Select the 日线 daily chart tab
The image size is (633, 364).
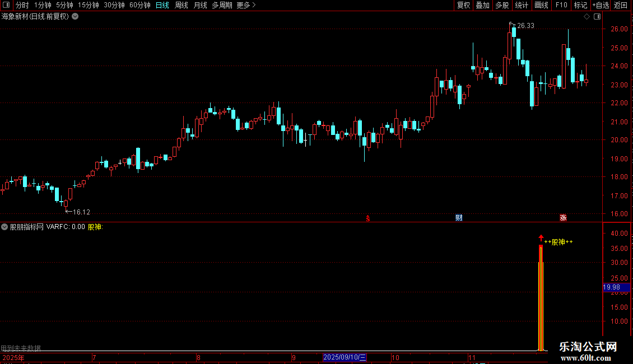pos(162,5)
